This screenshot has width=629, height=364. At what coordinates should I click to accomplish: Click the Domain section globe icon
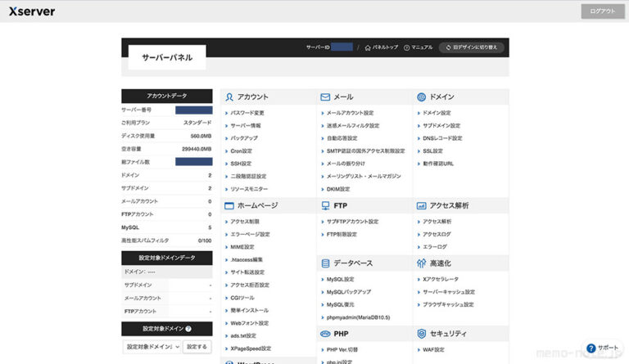pyautogui.click(x=421, y=97)
